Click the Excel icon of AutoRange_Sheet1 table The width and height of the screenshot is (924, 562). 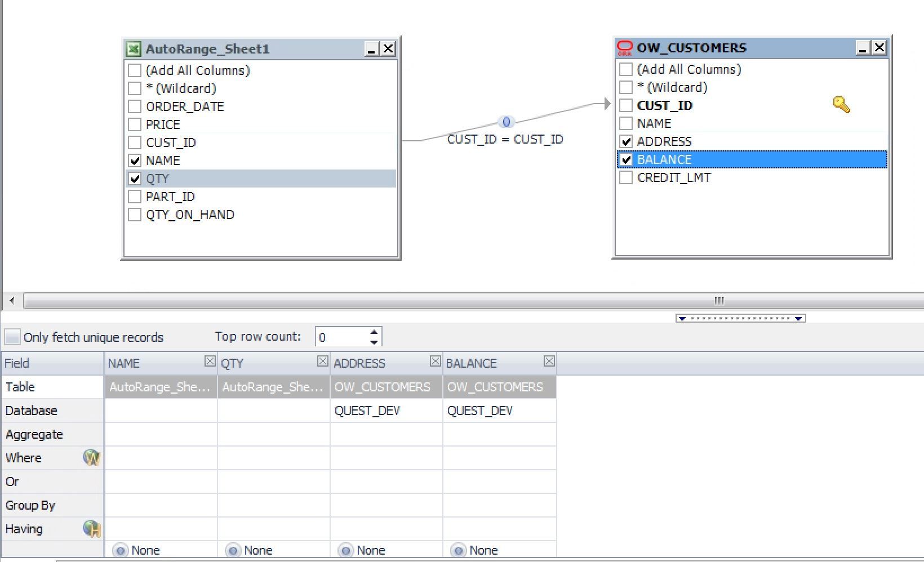[133, 49]
